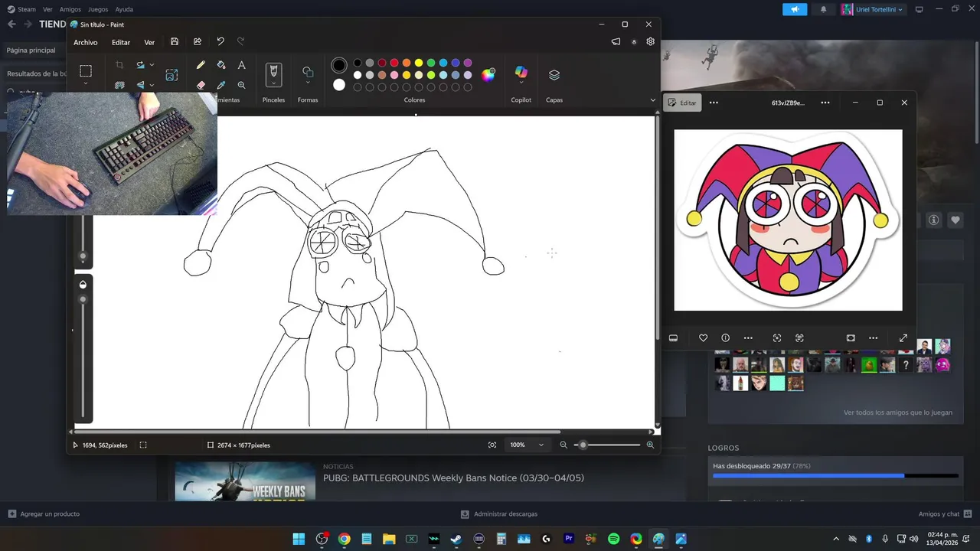This screenshot has width=980, height=551.
Task: Click the Photos scan text icon
Action: [x=799, y=337]
